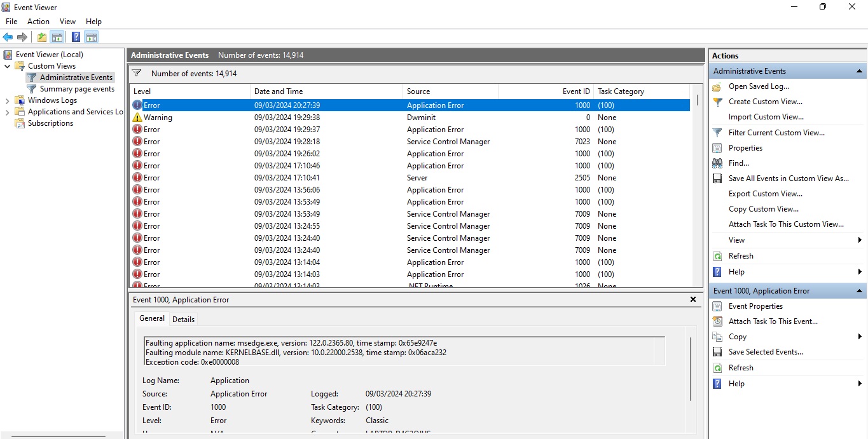Viewport: 868px width, 439px height.
Task: Open the Action menu in the menu bar
Action: [38, 22]
